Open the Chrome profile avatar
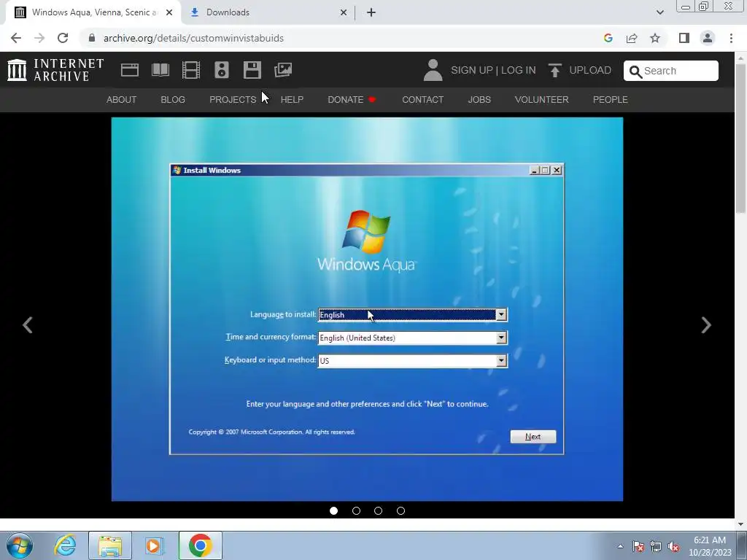This screenshot has height=560, width=747. 708,38
